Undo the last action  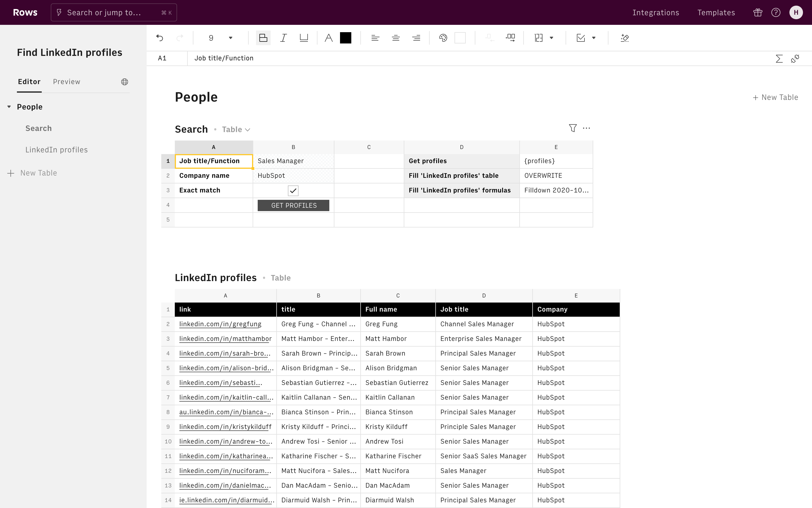tap(160, 38)
